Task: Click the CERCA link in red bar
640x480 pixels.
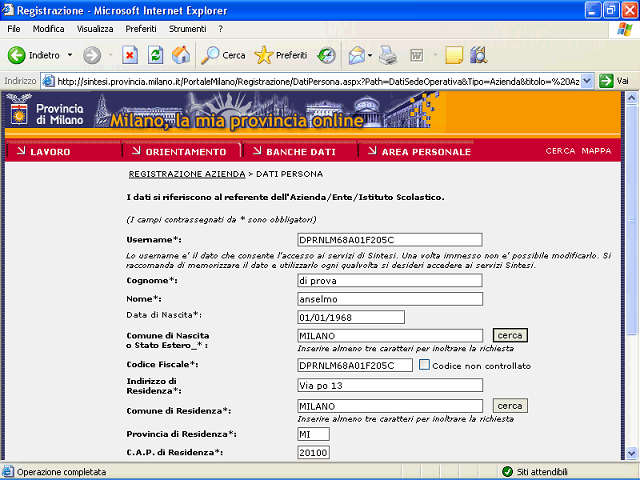Action: tap(560, 151)
